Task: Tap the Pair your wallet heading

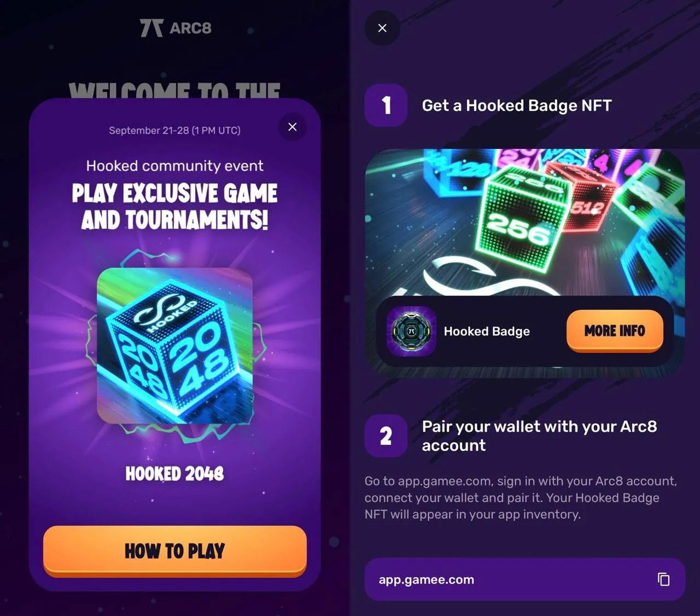Action: click(539, 436)
